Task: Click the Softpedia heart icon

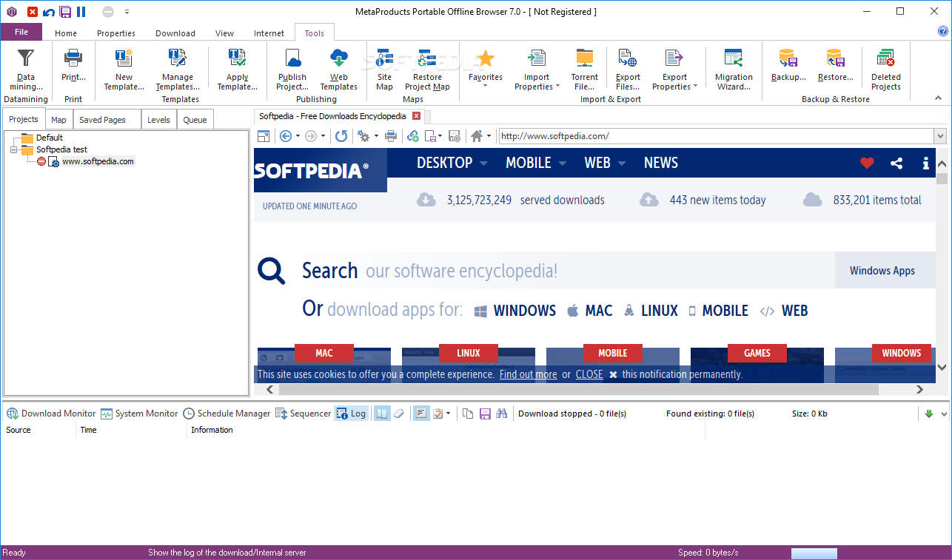Action: point(867,163)
